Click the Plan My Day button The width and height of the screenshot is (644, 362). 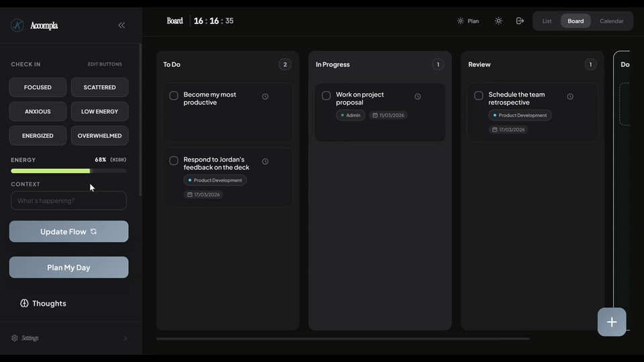click(68, 267)
